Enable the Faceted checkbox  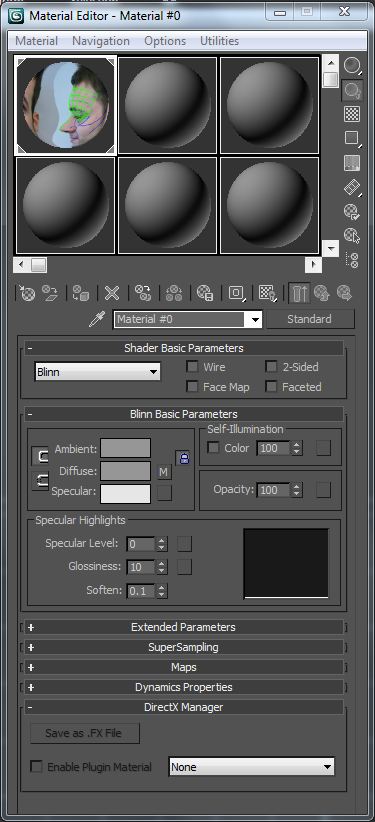point(271,387)
